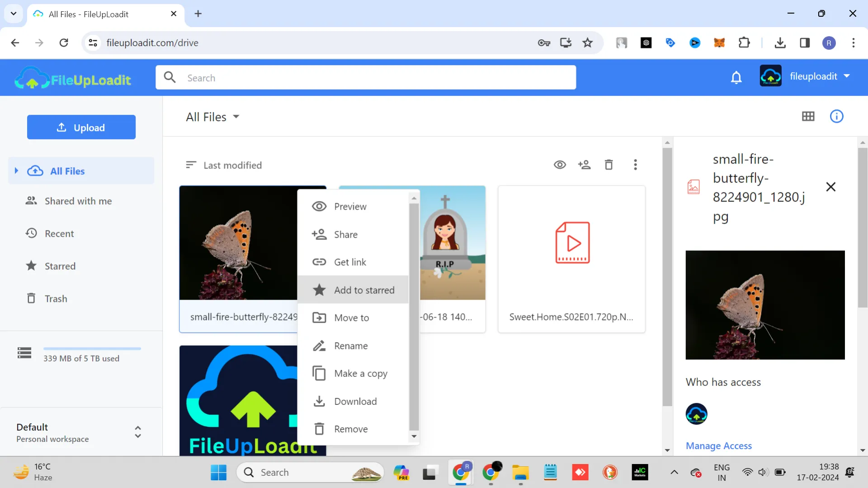The image size is (868, 488).
Task: Select Preview in context menu
Action: click(353, 206)
